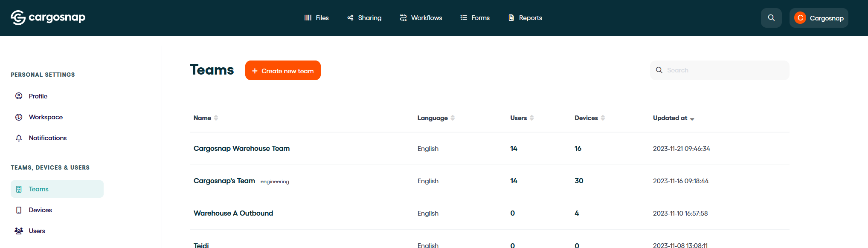Toggle Updated at sort direction arrow
This screenshot has height=248, width=868.
(x=692, y=119)
